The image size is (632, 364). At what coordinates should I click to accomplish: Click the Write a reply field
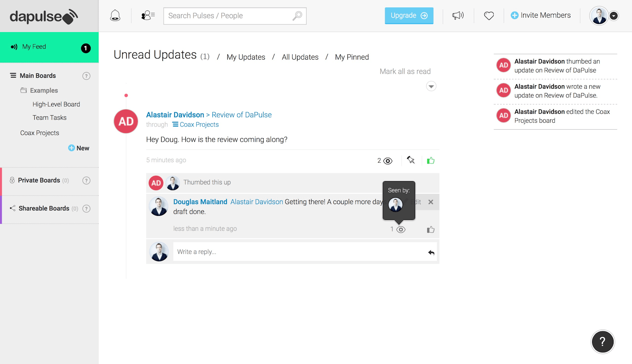point(298,252)
